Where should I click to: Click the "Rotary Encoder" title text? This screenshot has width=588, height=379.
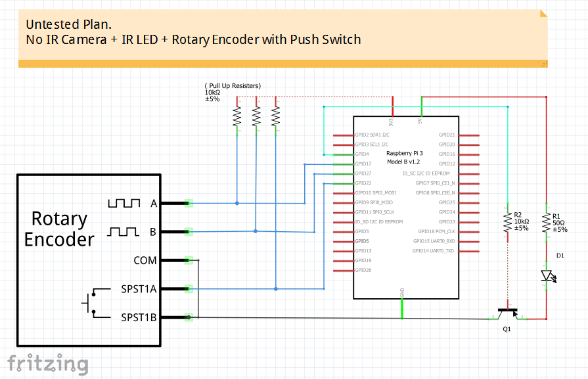click(59, 229)
